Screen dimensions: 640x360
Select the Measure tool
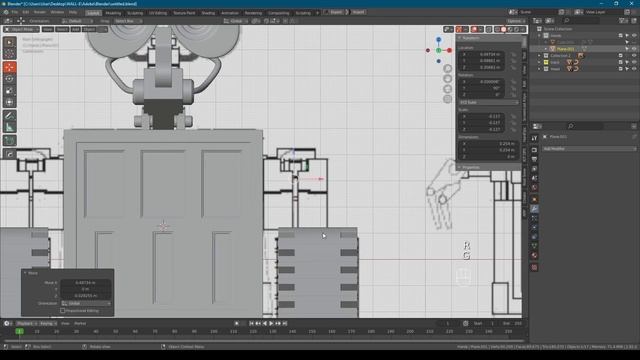[10, 128]
